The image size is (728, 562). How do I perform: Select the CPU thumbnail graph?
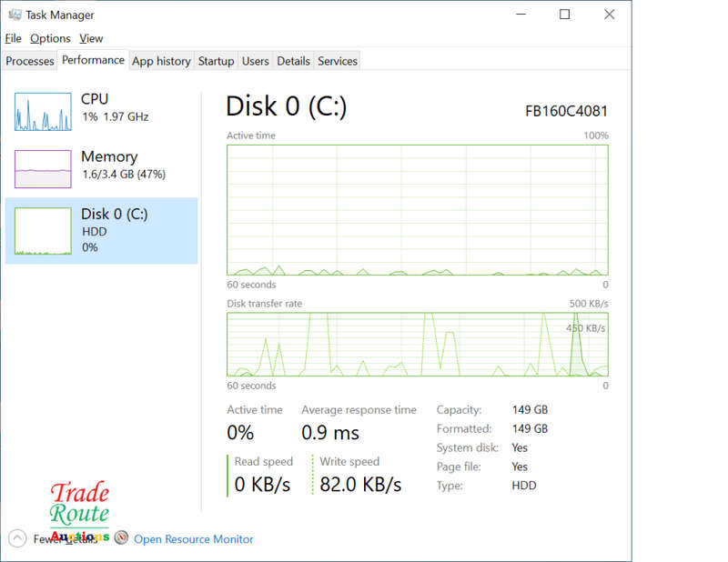(x=43, y=111)
